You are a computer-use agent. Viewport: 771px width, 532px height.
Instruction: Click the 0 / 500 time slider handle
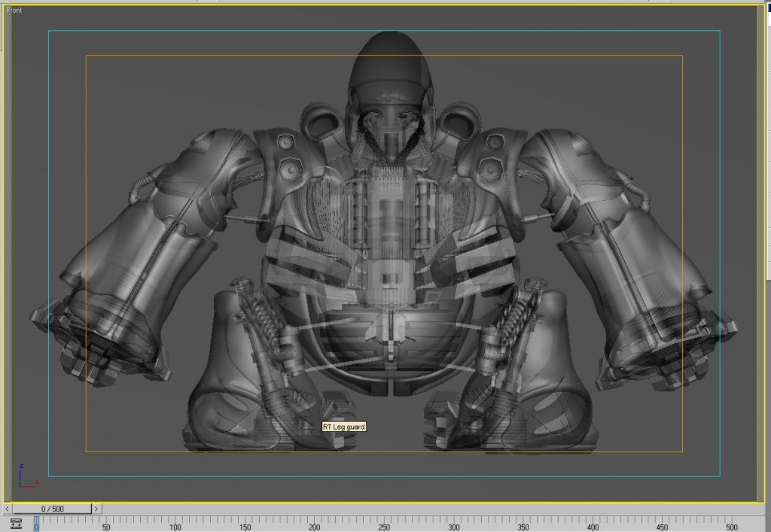click(x=52, y=509)
